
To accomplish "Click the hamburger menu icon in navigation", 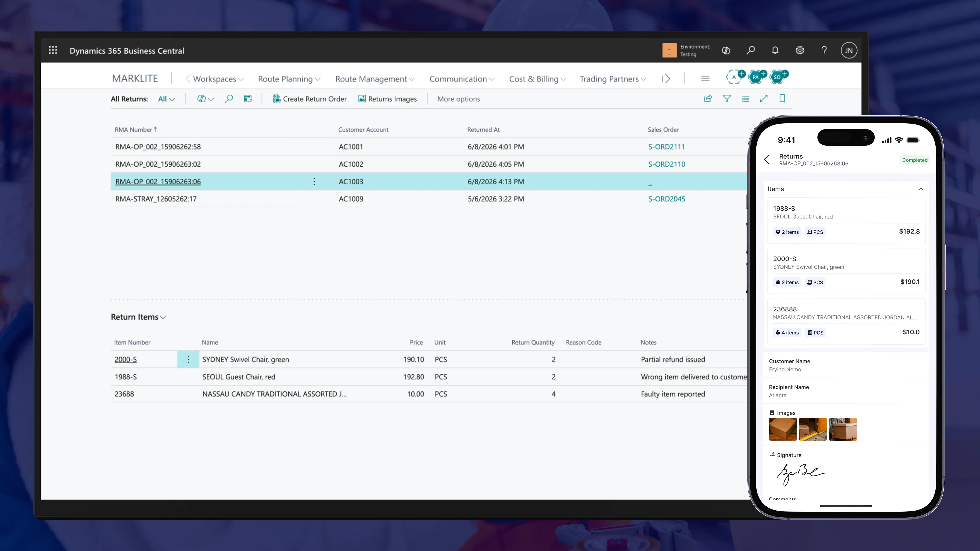I will (x=705, y=78).
